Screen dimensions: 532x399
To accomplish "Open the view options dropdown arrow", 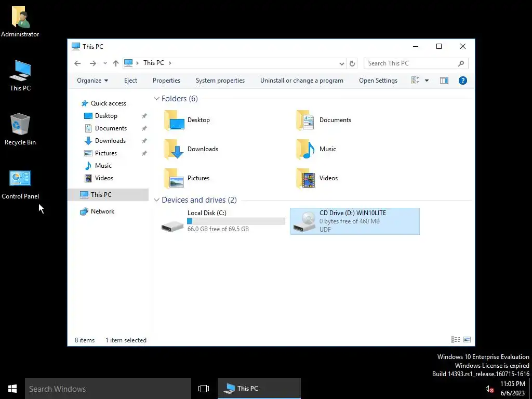I will pyautogui.click(x=427, y=81).
